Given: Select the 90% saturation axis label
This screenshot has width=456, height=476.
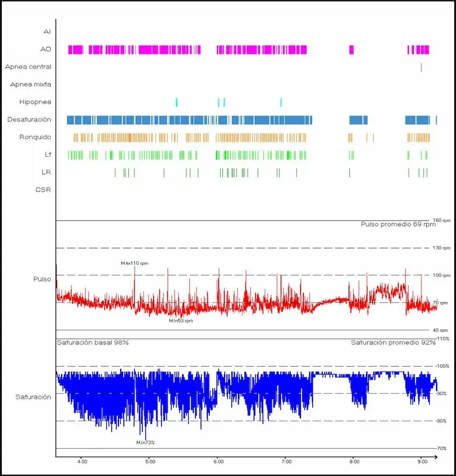Looking at the screenshot, I should click(441, 394).
